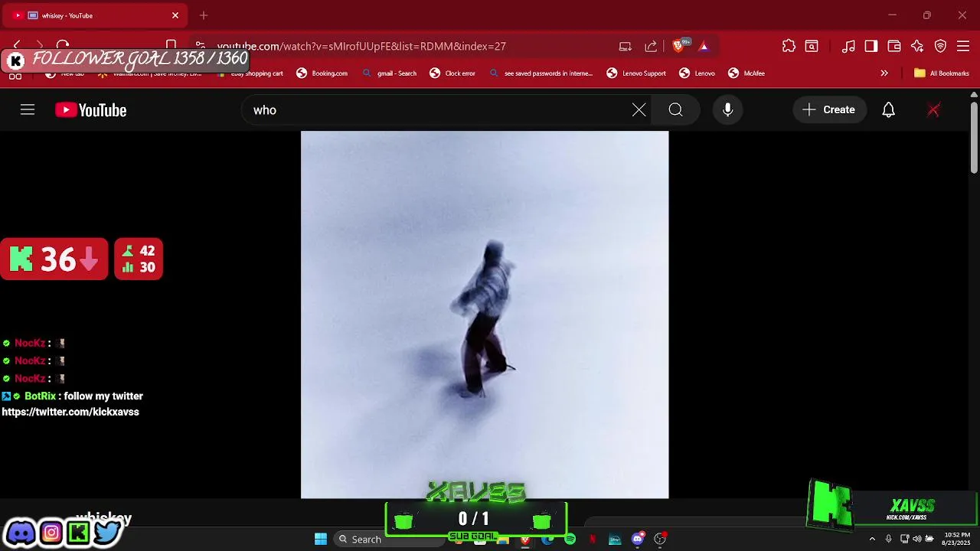Screen dimensions: 980x551
Task: Click the Twitter link in chat
Action: pyautogui.click(x=70, y=412)
